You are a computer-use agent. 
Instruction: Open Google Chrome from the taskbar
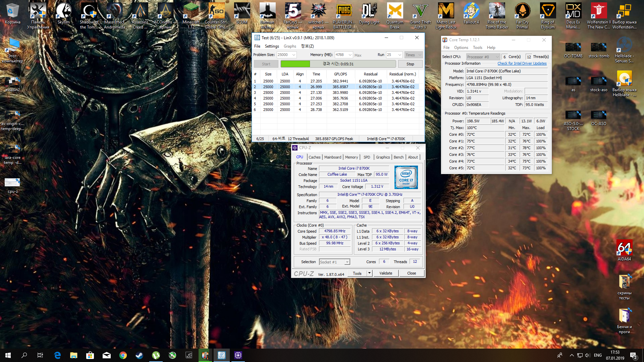(x=123, y=355)
